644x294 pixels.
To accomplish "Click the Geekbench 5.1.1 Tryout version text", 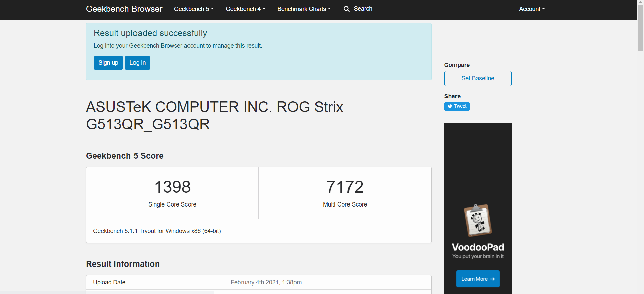I will click(157, 231).
